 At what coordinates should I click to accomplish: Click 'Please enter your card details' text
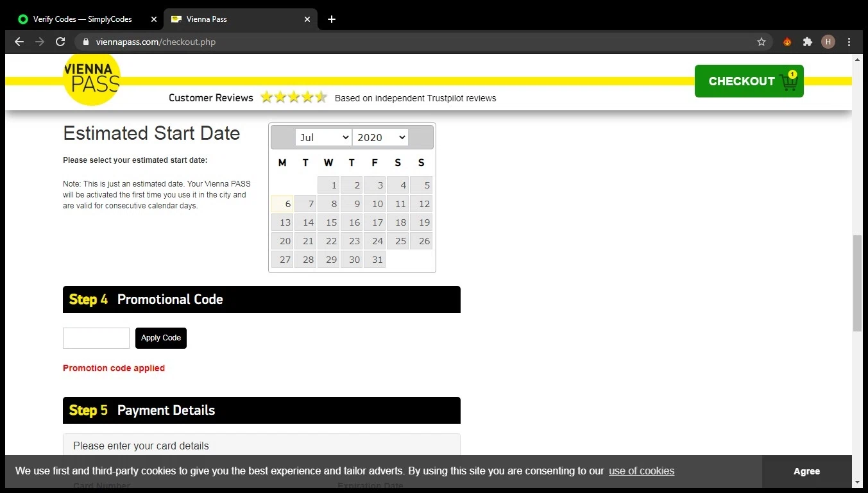(141, 446)
